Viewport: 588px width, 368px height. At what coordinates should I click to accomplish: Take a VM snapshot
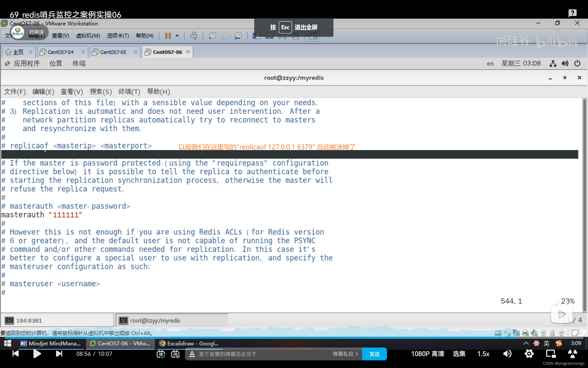[x=212, y=36]
